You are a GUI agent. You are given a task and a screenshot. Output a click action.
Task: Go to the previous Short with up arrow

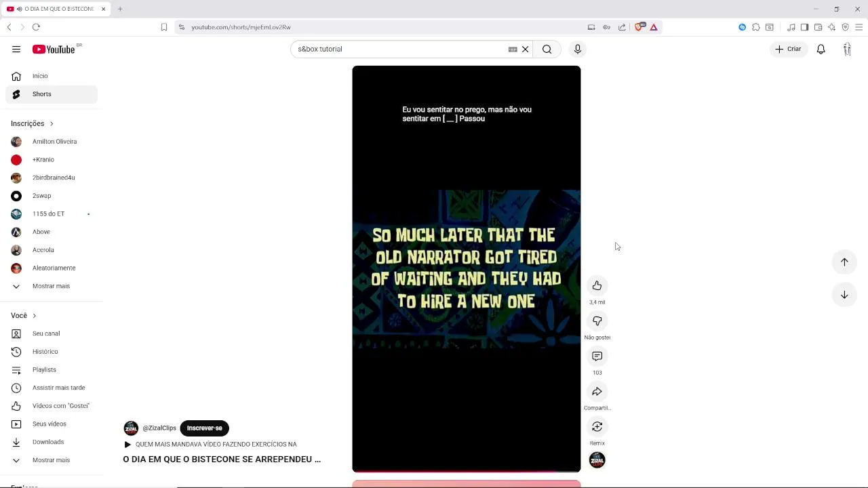844,262
